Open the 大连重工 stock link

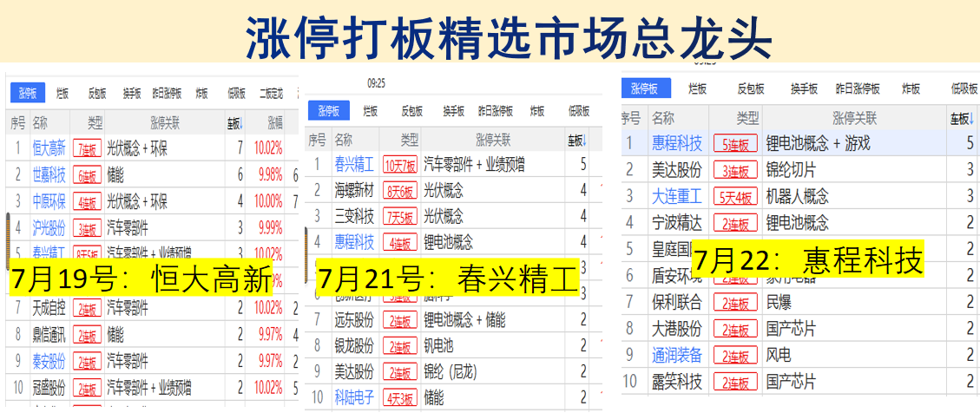click(x=677, y=196)
